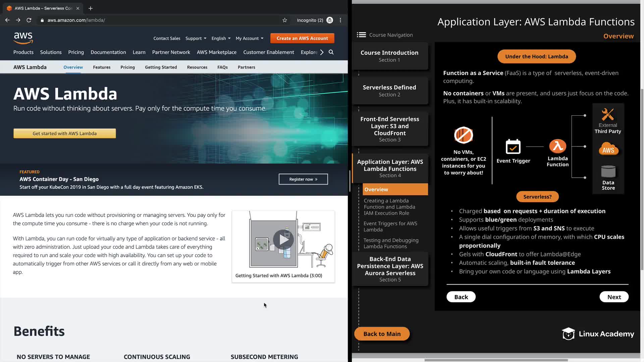The width and height of the screenshot is (644, 362).
Task: Click the Lambda Function icon in diagram
Action: point(557,146)
